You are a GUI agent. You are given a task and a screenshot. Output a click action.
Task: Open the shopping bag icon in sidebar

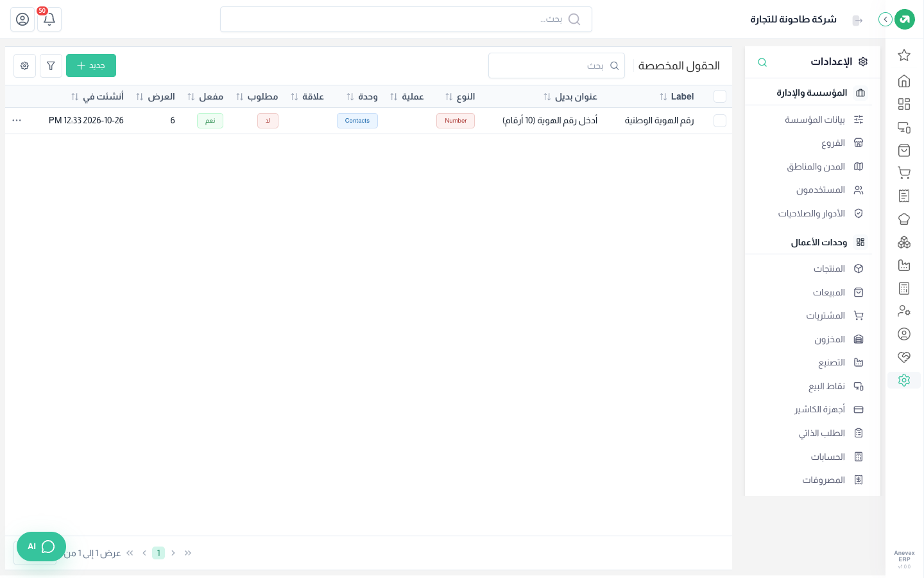tap(904, 150)
